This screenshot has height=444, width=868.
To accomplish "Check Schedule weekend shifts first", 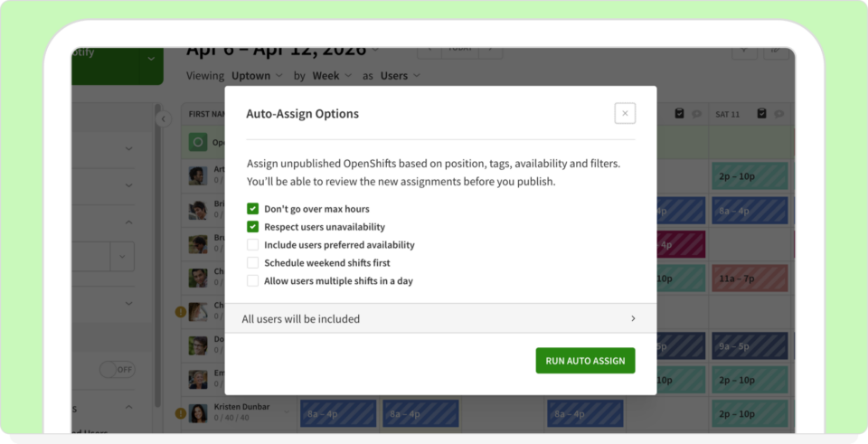I will tap(253, 263).
